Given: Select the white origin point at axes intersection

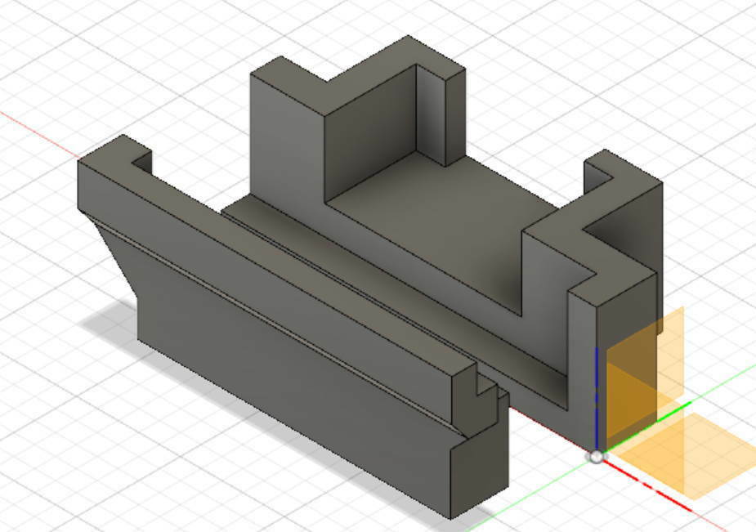Looking at the screenshot, I should (597, 457).
